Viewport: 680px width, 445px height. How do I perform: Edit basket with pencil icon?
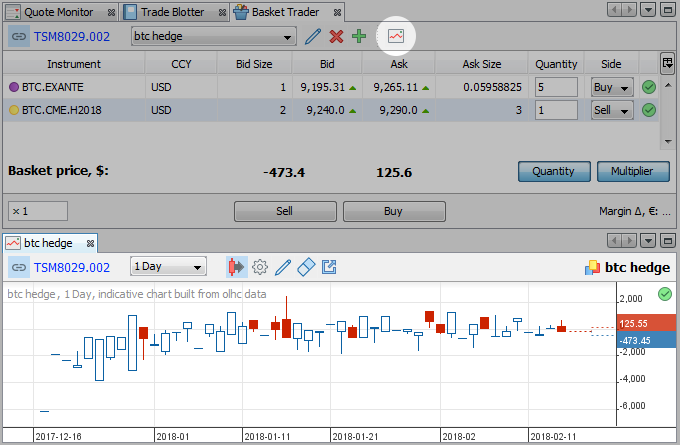click(x=313, y=36)
